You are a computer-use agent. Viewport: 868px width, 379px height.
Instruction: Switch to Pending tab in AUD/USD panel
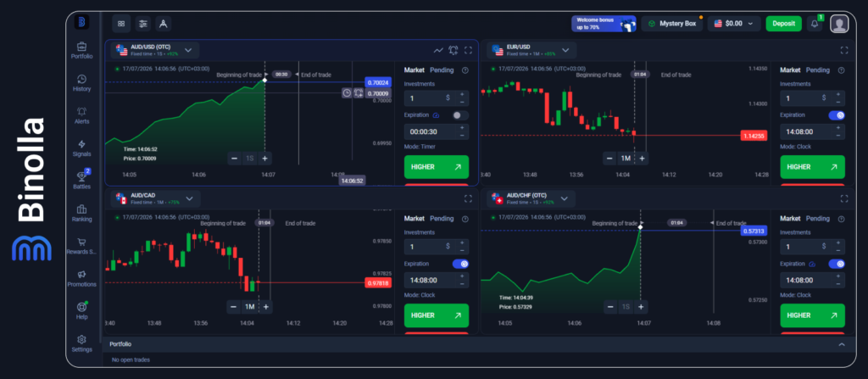click(x=442, y=70)
